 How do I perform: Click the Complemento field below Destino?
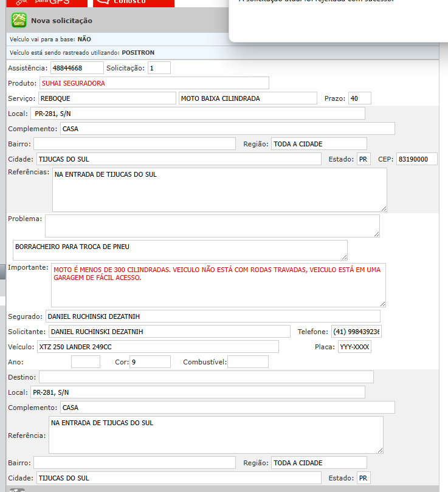coord(227,408)
